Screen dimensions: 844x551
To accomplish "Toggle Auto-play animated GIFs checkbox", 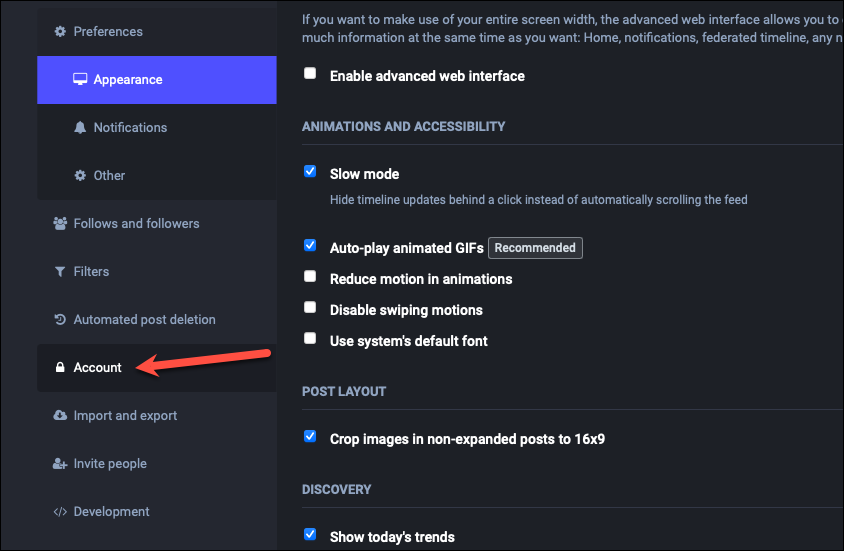I will coord(310,245).
